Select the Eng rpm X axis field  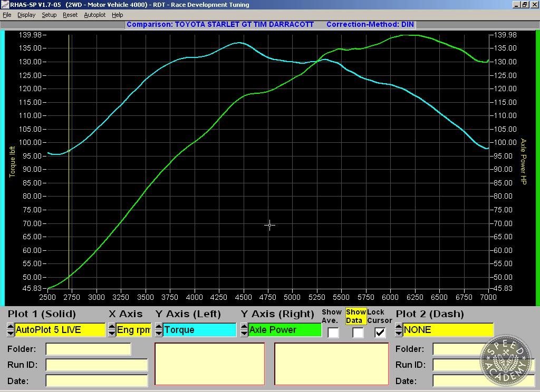(133, 330)
